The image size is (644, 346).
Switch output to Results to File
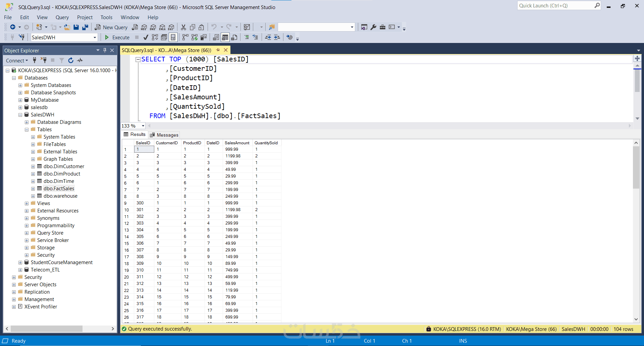234,37
